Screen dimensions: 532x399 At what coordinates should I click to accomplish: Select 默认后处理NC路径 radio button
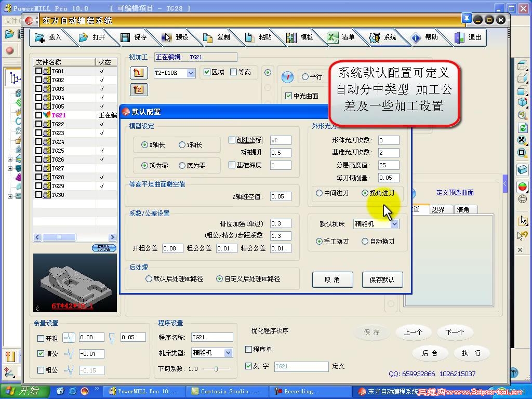click(x=148, y=279)
